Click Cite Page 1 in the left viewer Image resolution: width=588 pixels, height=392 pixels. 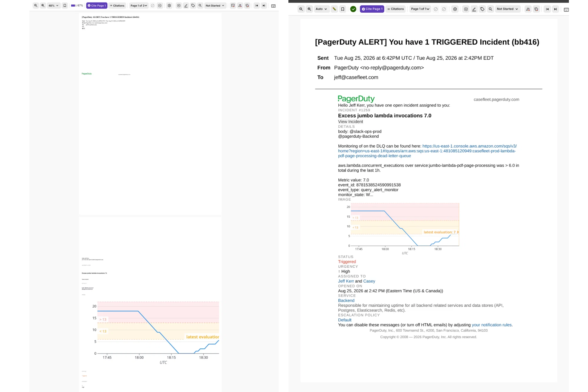pos(97,6)
